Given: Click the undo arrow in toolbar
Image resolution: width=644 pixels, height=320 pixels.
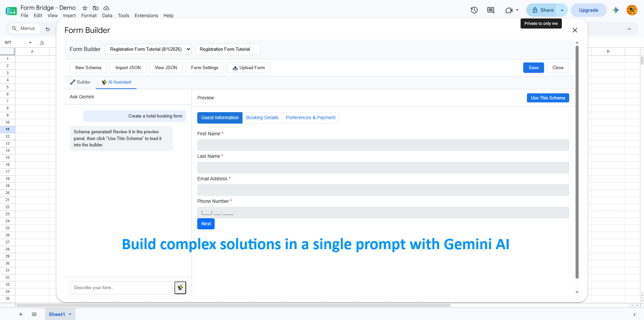Looking at the screenshot, I should click(x=48, y=29).
